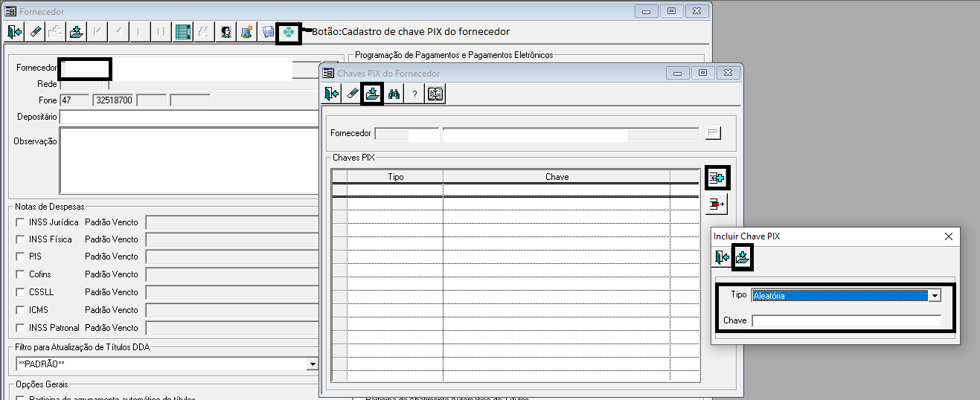Close the Incluir Chave PIX dialog

[x=948, y=236]
